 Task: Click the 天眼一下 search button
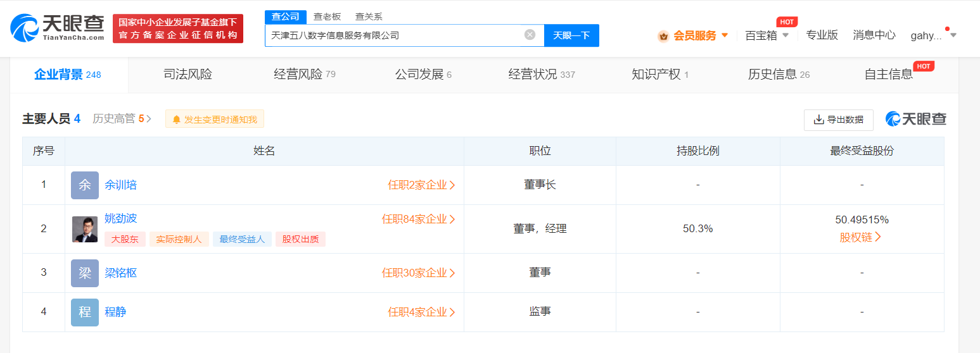pyautogui.click(x=571, y=35)
